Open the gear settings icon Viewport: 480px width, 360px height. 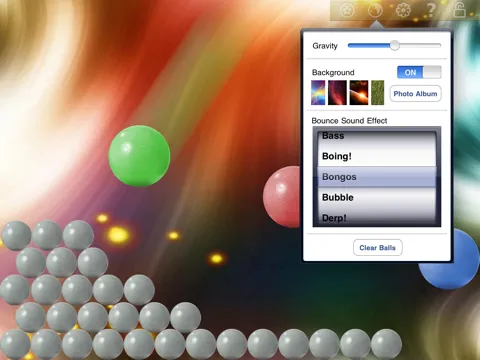click(x=403, y=10)
